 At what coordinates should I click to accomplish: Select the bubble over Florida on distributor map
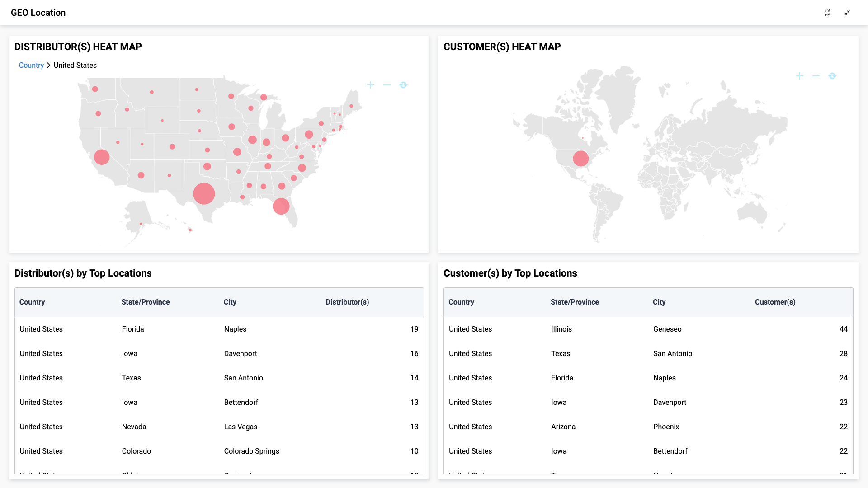[281, 206]
